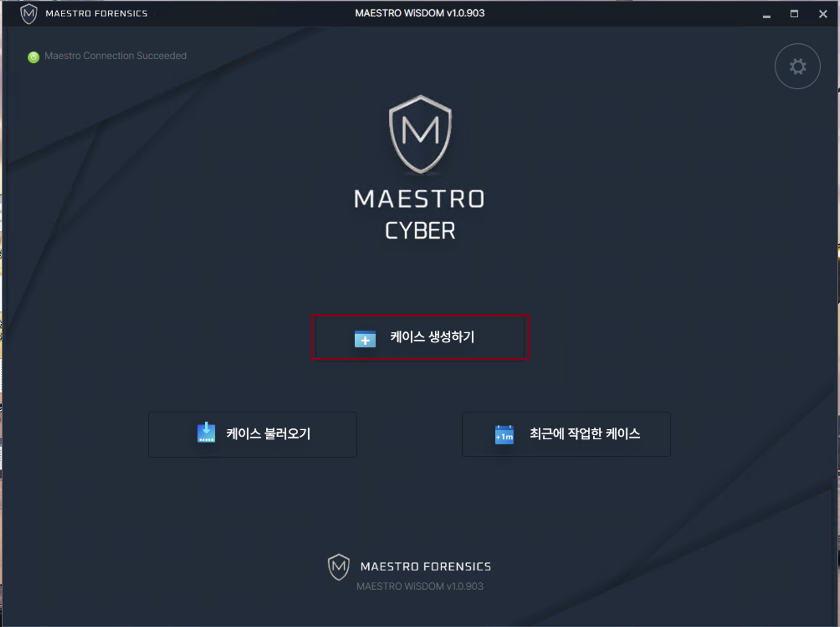The image size is (840, 627).
Task: Click the large central Maestro shield emblem
Action: (x=420, y=134)
